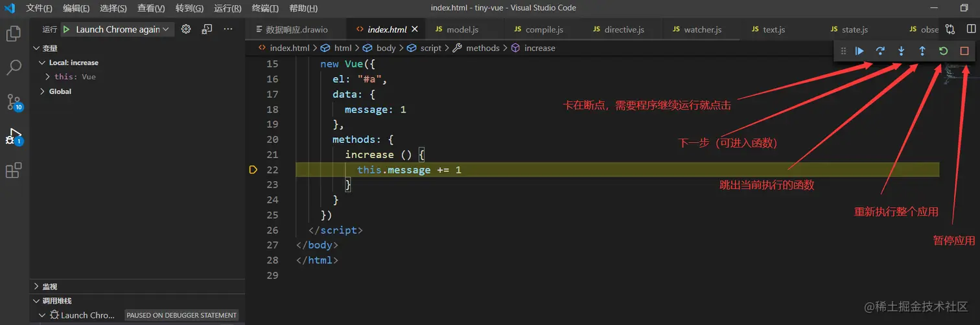This screenshot has width=980, height=325.
Task: Click line number 18 in the gutter
Action: click(x=272, y=109)
